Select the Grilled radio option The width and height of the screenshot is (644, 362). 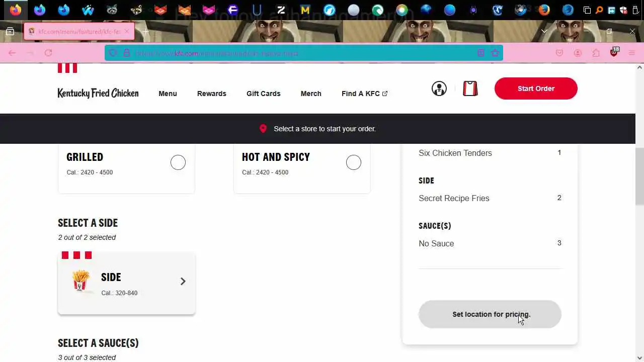pyautogui.click(x=178, y=162)
